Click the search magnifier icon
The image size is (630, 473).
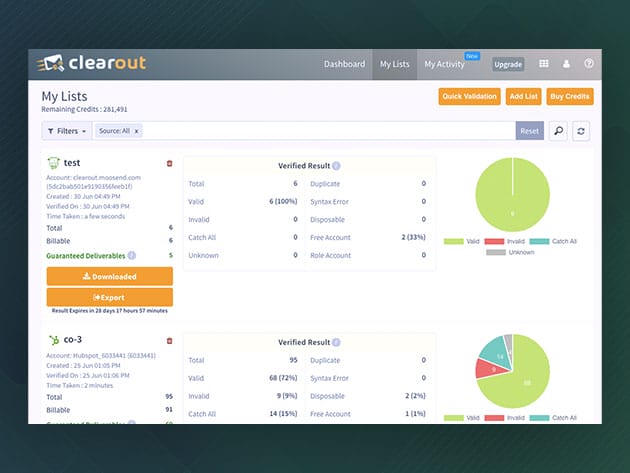[x=558, y=131]
